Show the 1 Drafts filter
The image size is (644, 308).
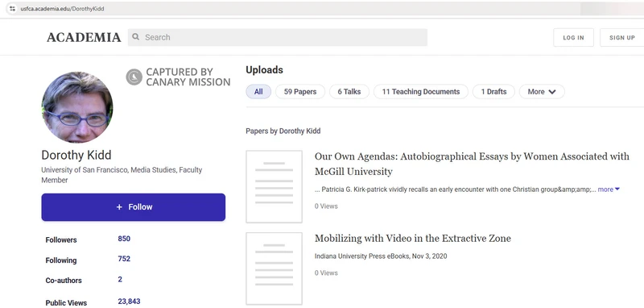click(x=493, y=92)
